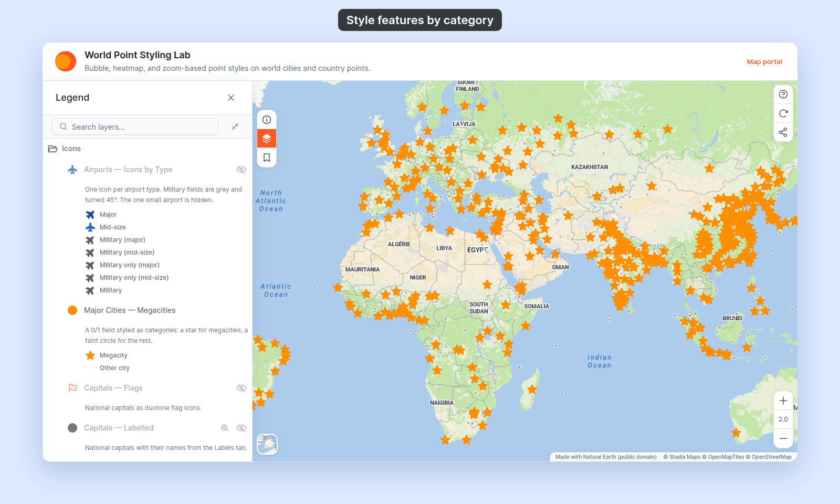Open the OpenMapTiles attribution link
This screenshot has height=504, width=840.
point(723,457)
